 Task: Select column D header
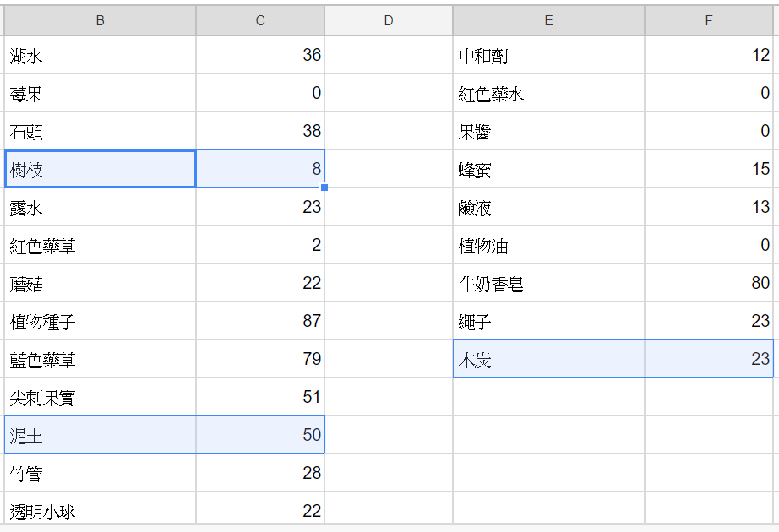(x=389, y=20)
